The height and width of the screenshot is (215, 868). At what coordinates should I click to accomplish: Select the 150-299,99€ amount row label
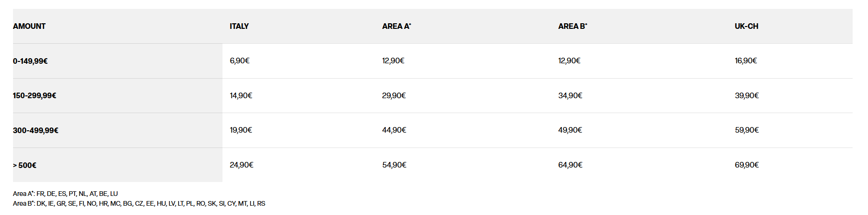[35, 95]
